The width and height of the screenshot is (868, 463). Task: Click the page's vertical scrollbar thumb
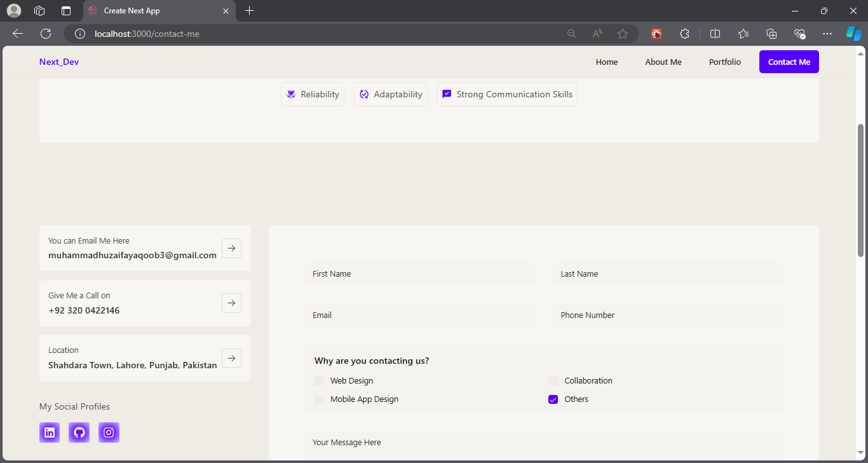pos(861,190)
